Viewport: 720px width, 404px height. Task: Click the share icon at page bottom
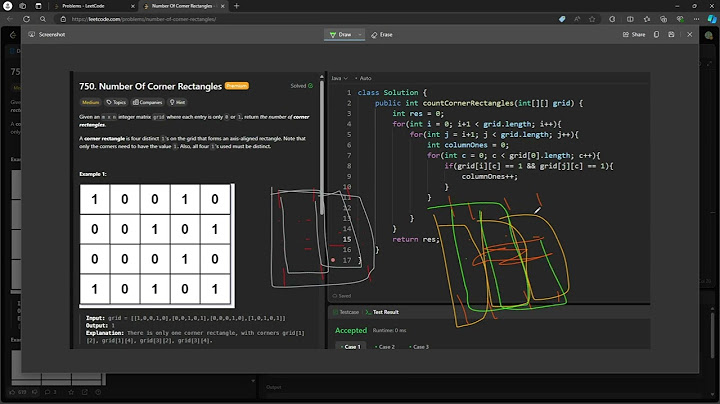pyautogui.click(x=85, y=392)
